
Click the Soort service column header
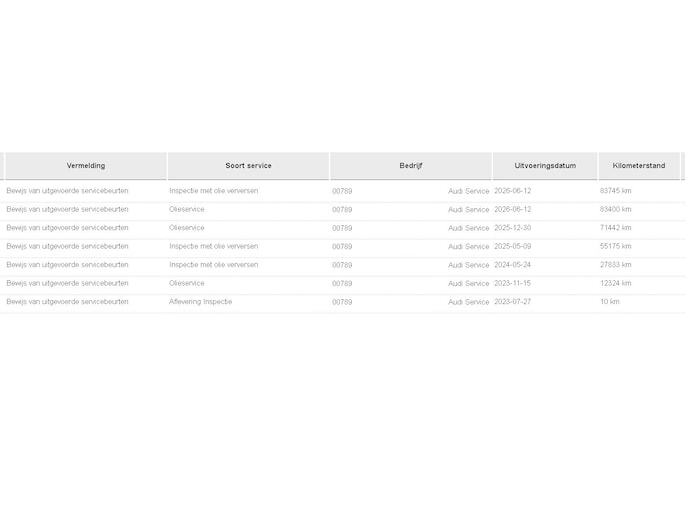tap(248, 166)
